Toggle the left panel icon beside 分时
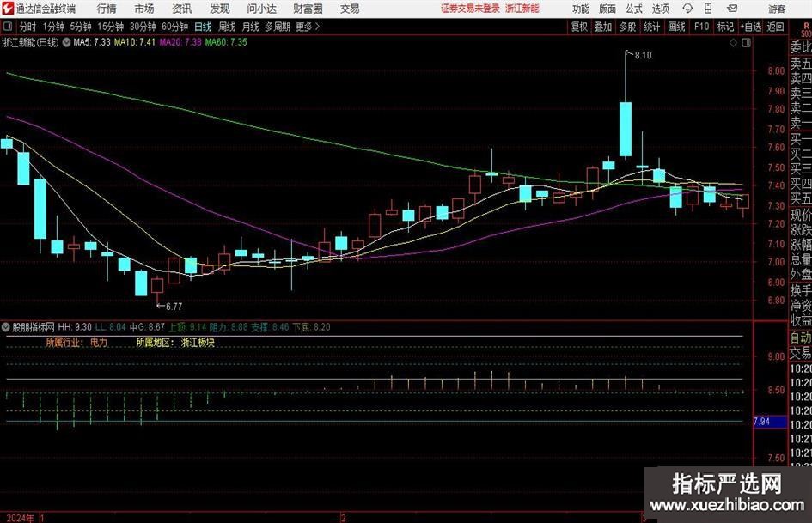This screenshot has width=812, height=523. point(8,27)
